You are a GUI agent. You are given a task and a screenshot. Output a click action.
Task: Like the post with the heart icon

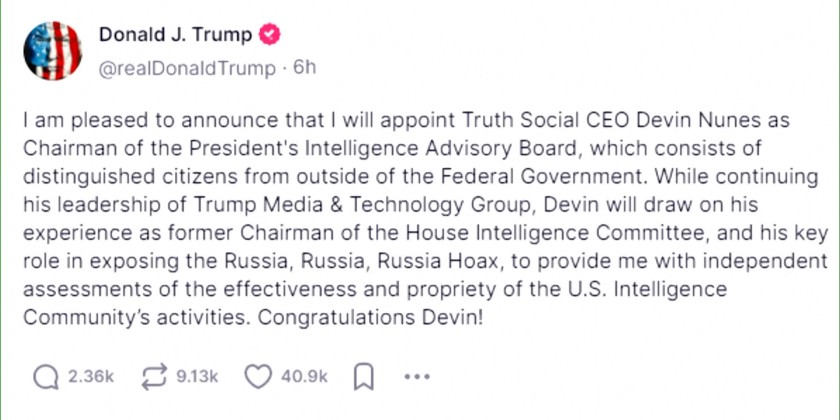[x=258, y=377]
